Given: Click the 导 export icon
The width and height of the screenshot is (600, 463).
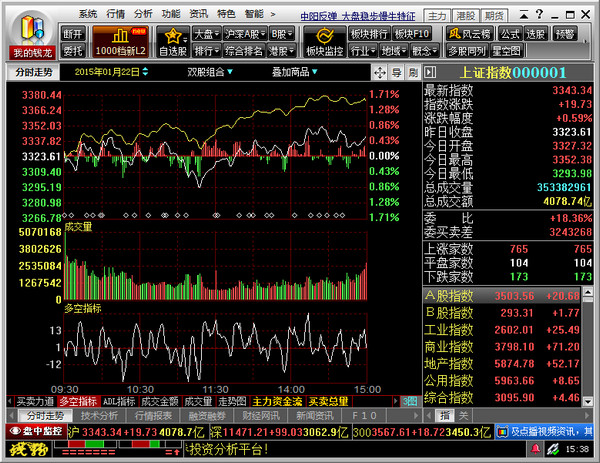Looking at the screenshot, I should click(x=398, y=72).
